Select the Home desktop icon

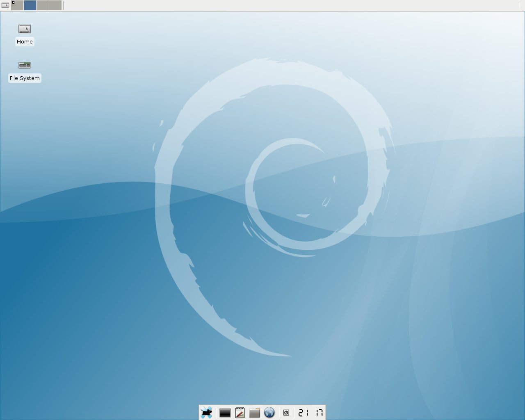coord(25,29)
